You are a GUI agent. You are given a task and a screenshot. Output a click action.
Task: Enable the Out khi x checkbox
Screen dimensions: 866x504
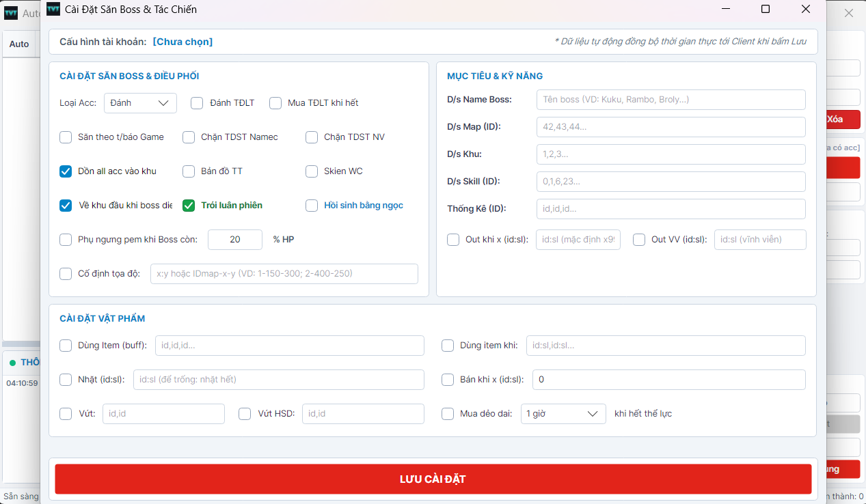pos(453,240)
